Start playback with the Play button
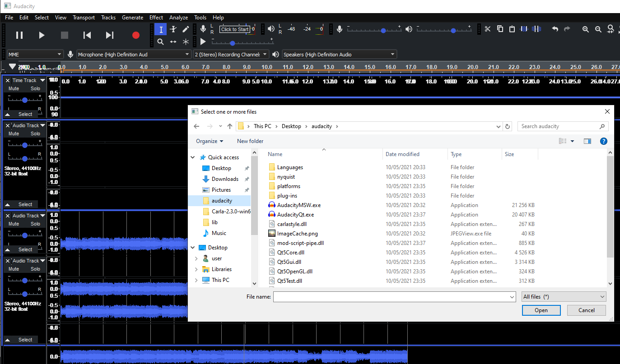Viewport: 620px width, 364px height. (42, 35)
